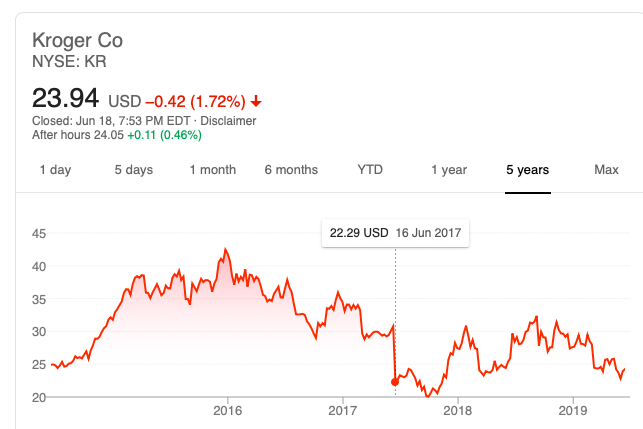The image size is (643, 429).
Task: Open the Disclaimer link
Action: click(x=230, y=121)
